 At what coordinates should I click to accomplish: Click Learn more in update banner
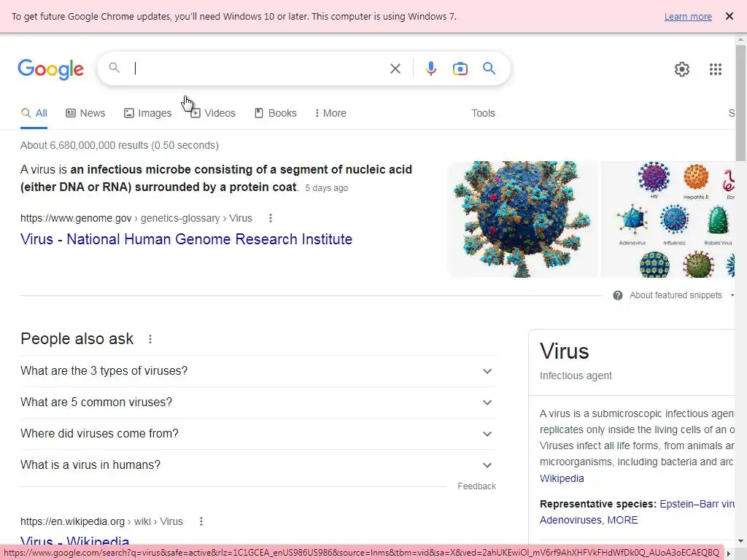(x=688, y=17)
